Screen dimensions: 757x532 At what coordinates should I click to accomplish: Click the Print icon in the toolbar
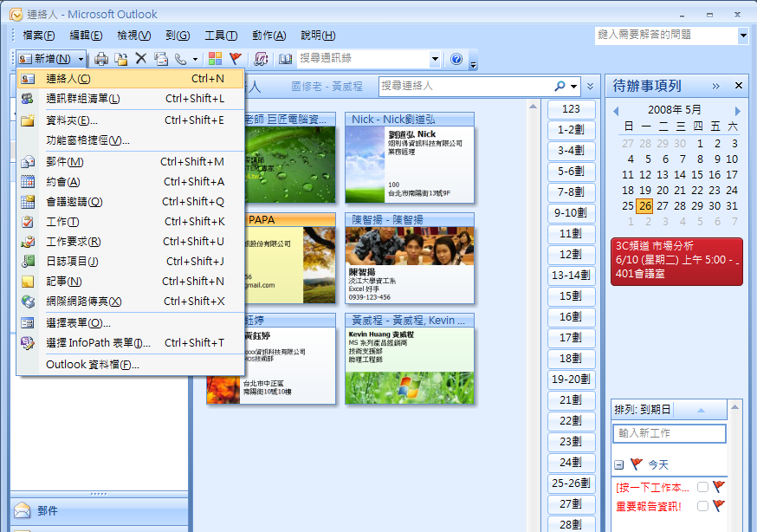pyautogui.click(x=100, y=59)
